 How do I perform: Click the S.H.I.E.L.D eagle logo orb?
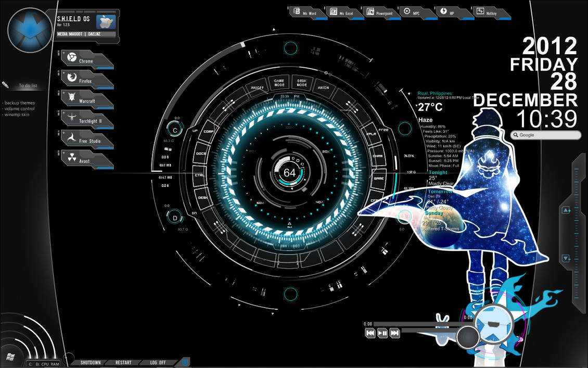point(30,30)
